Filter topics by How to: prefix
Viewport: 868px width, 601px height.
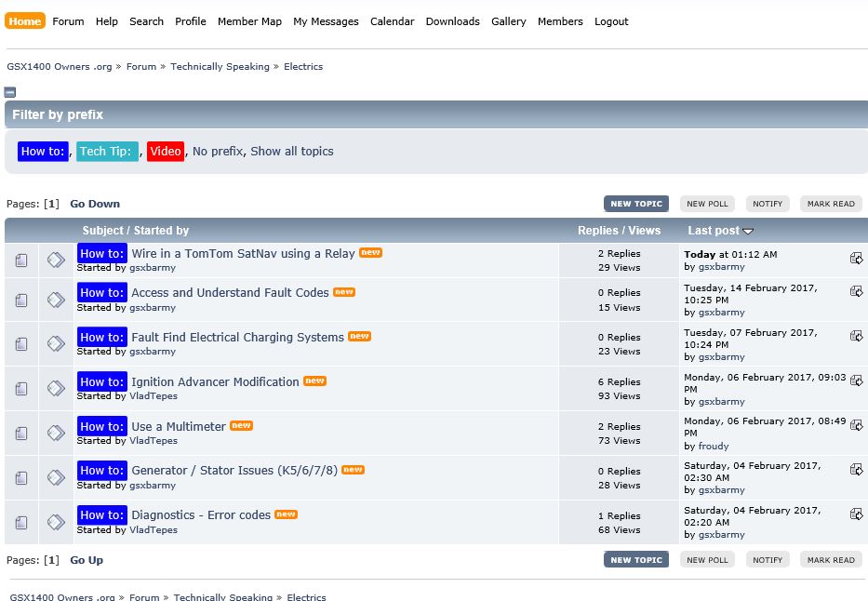pos(43,151)
